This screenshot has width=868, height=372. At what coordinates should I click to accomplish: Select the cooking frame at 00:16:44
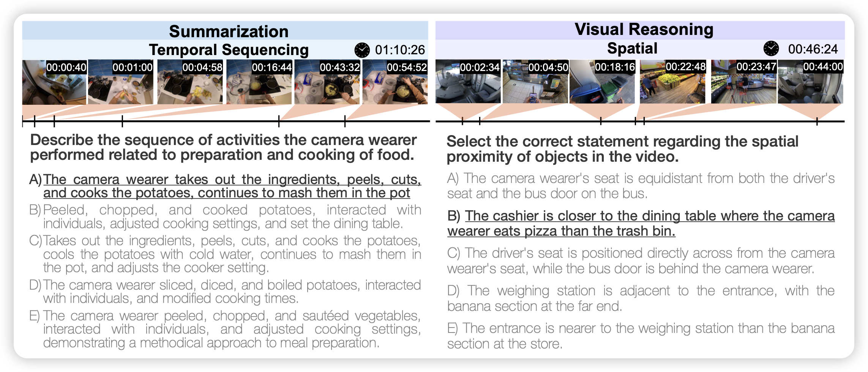coord(259,82)
